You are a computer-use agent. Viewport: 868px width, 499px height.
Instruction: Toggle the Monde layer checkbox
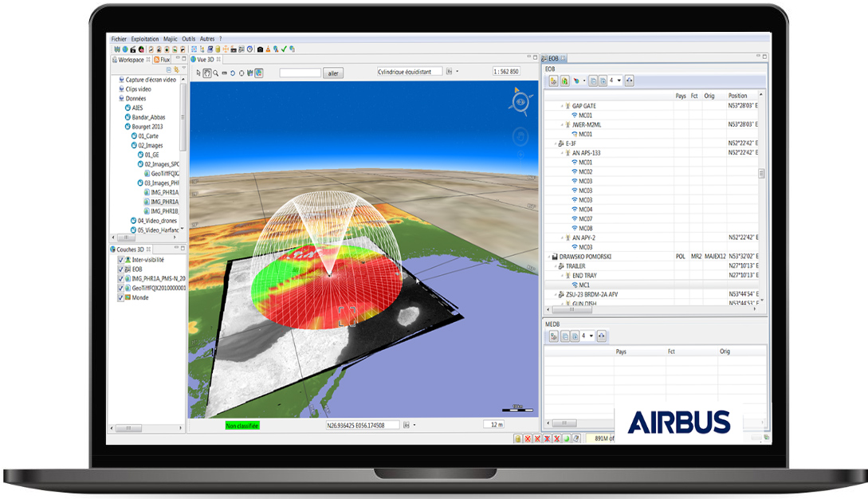click(121, 297)
